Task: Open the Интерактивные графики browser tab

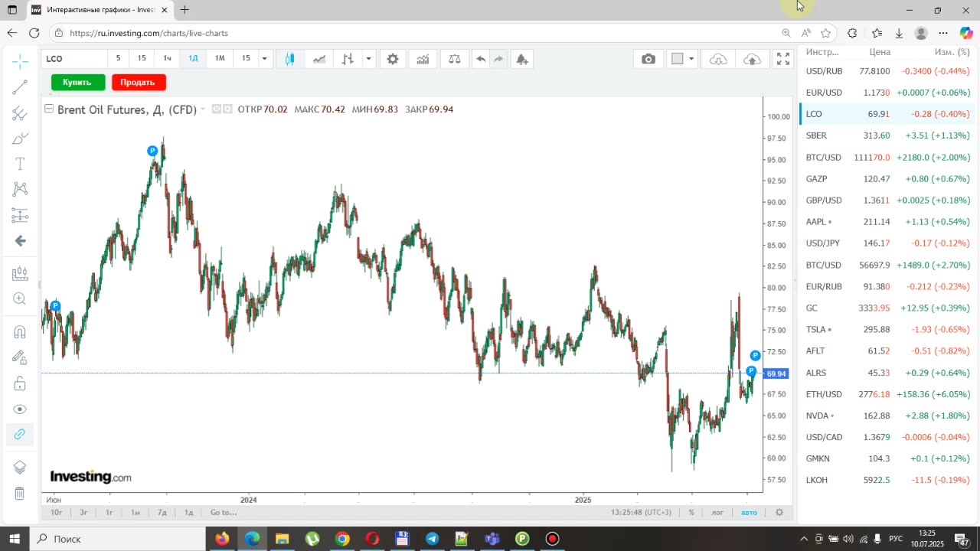Action: pos(100,10)
